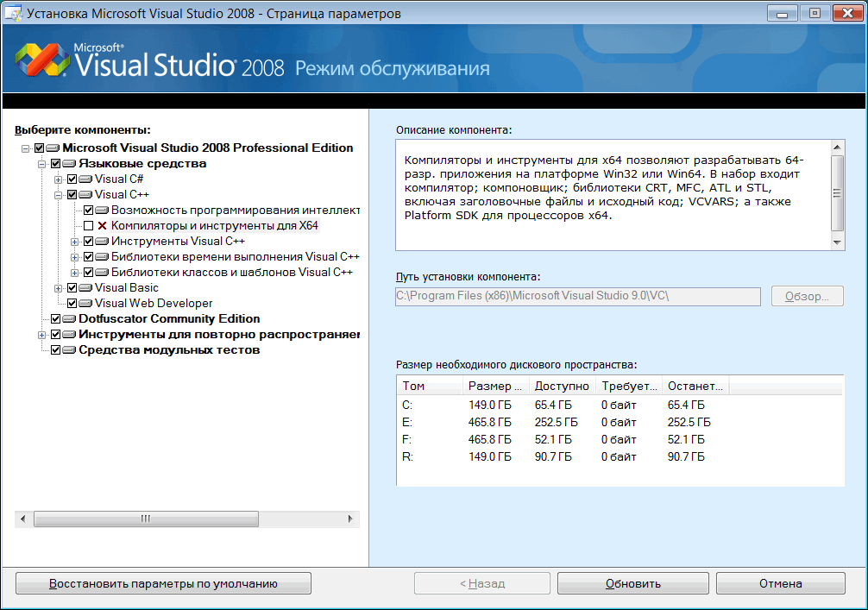Select the Dotfuscator Community Edition tree label
868x610 pixels.
pos(169,319)
